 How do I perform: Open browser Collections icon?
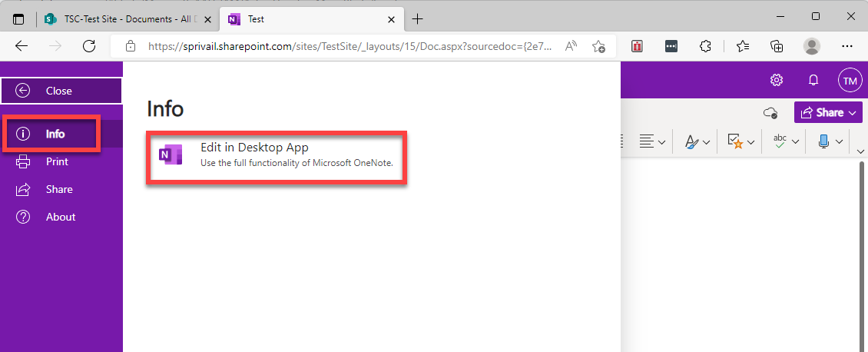777,46
